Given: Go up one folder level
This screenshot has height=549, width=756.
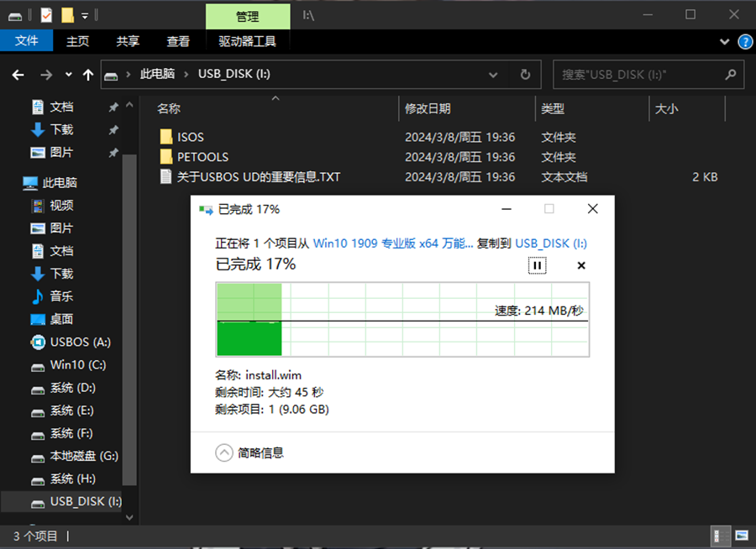Looking at the screenshot, I should click(x=88, y=75).
